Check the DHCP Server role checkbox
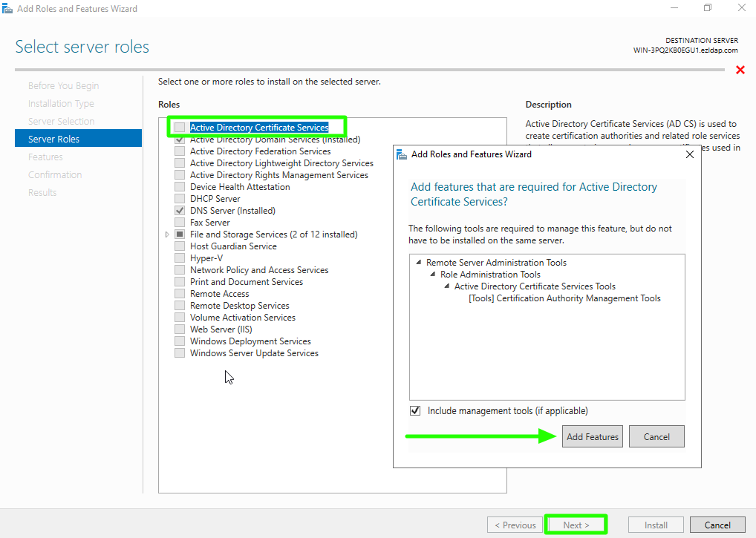756x538 pixels. tap(180, 199)
